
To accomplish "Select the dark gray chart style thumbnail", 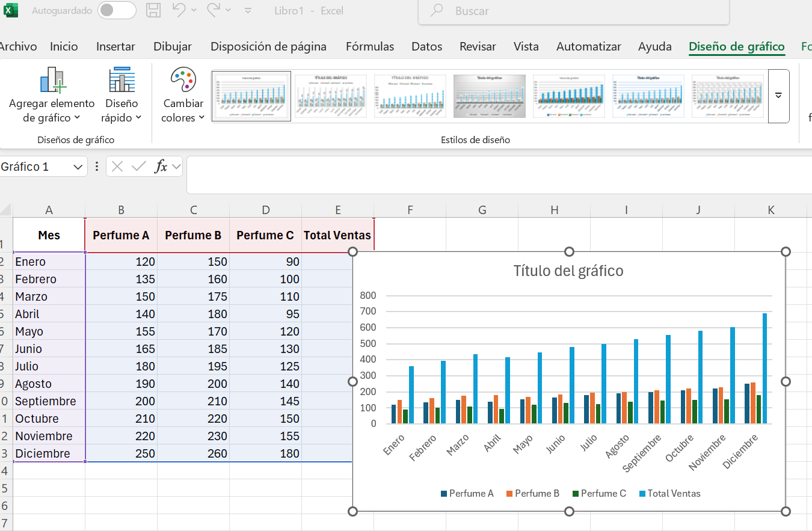I will click(490, 96).
